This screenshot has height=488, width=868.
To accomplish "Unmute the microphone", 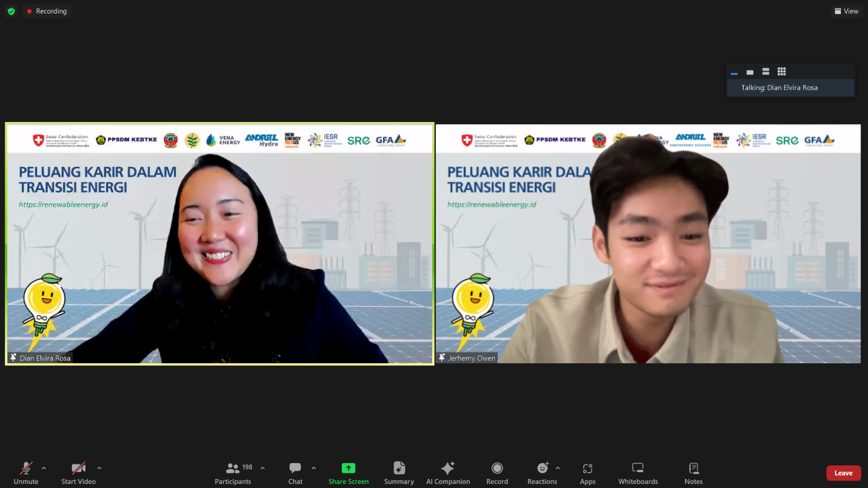I will 26,473.
